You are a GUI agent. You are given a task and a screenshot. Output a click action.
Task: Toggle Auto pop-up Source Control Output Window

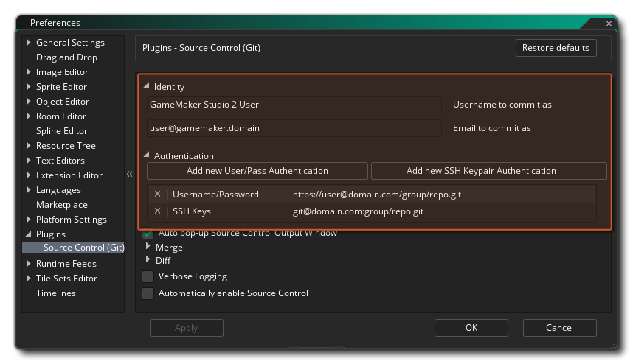[148, 234]
